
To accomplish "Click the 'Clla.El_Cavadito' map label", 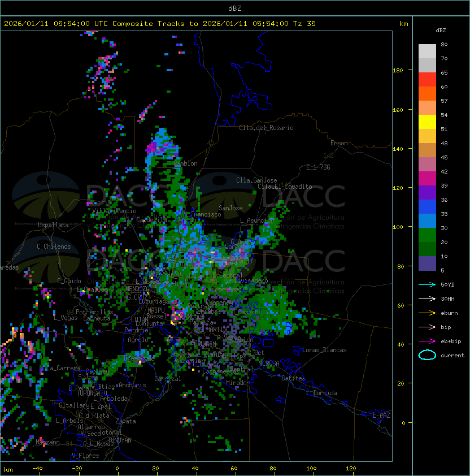I will tap(285, 187).
